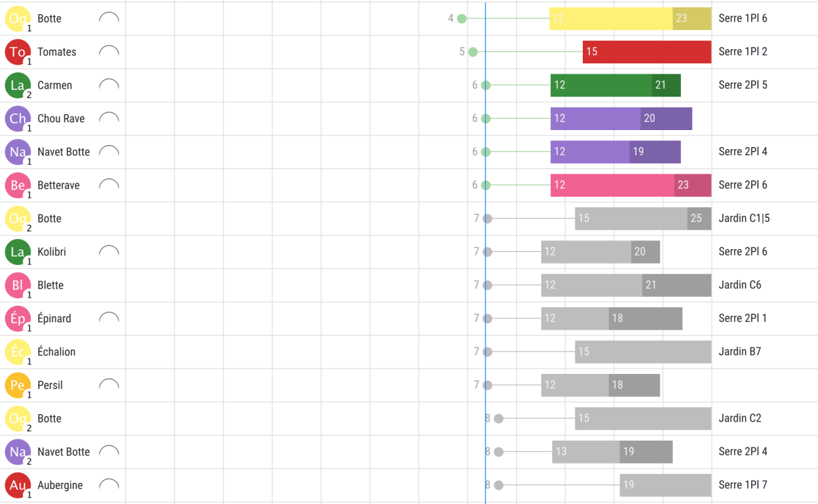
Task: Click the week 5 seeding dot for Tomates
Action: tap(473, 52)
